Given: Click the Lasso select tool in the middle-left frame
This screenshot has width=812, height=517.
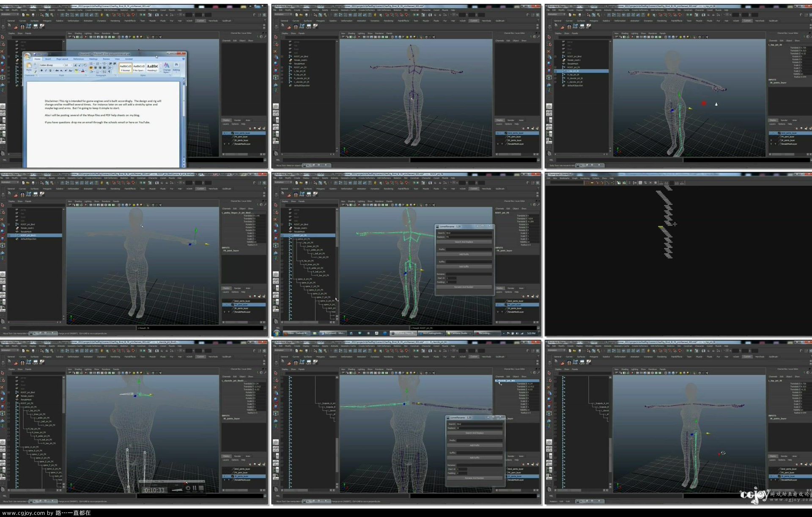Looking at the screenshot, I should pyautogui.click(x=3, y=212).
